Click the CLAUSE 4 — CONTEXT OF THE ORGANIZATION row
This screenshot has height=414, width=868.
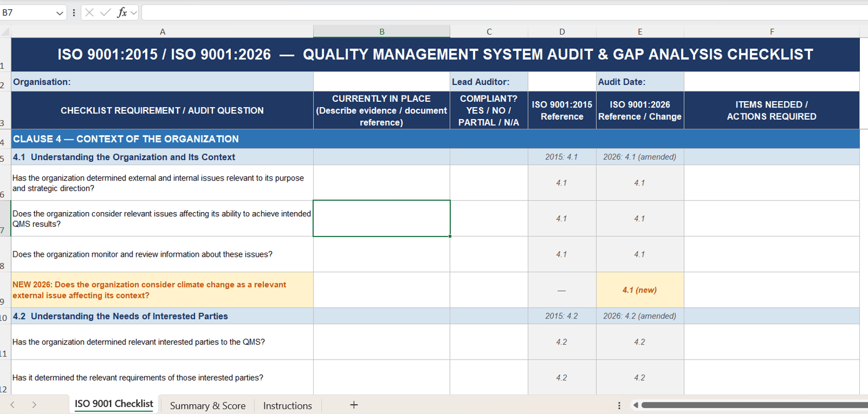coord(435,139)
